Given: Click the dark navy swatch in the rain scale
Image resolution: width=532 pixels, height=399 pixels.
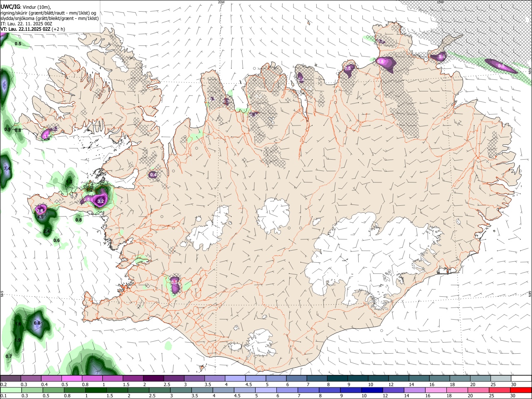Looking at the screenshot, I should tap(372, 390).
